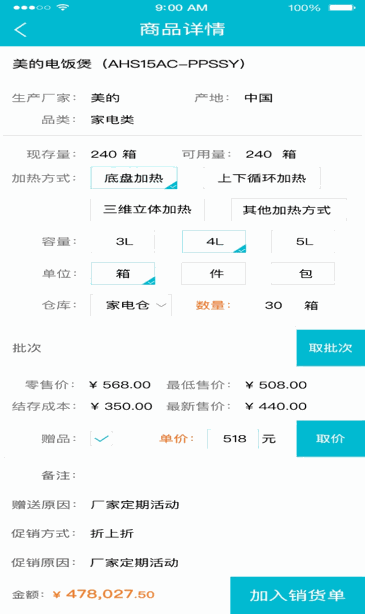Viewport: 365px width, 614px height.
Task: Select 底盘加热 heating option
Action: coord(134,178)
